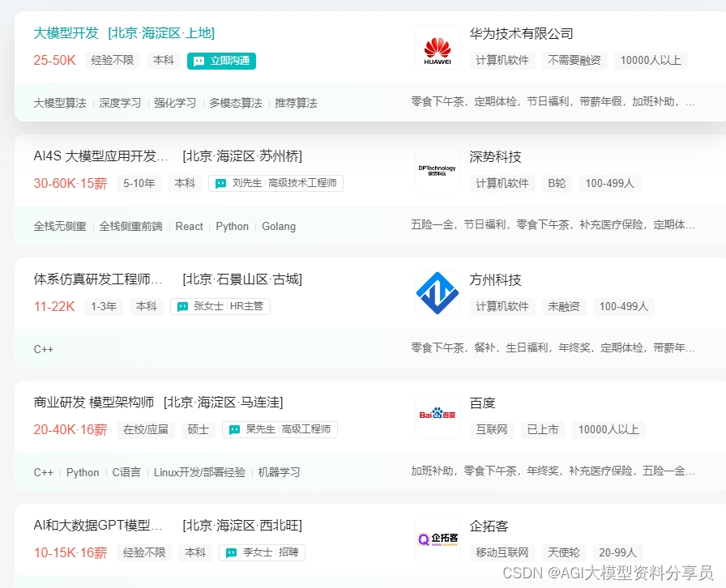Click the 互联网 industry tag
Image resolution: width=726 pixels, height=588 pixels.
point(492,430)
